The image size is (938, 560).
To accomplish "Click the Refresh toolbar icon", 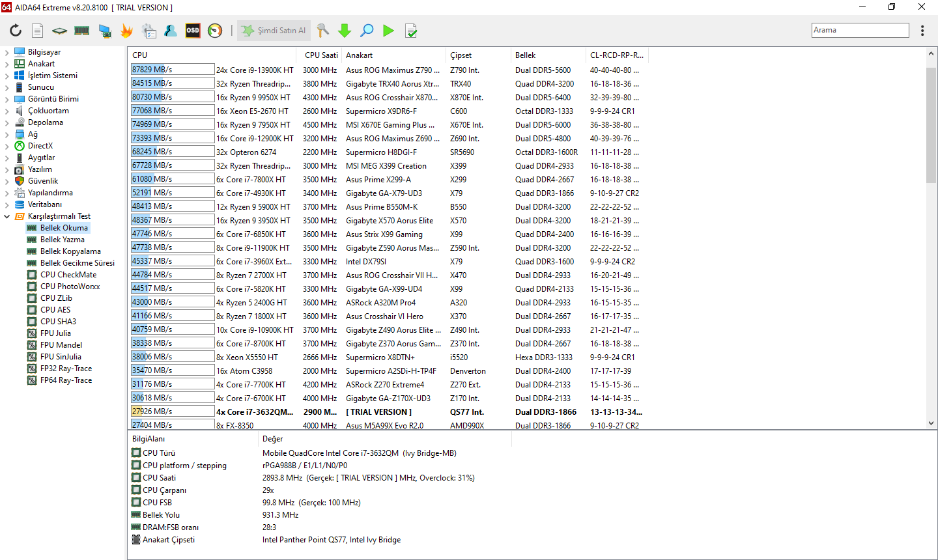I will [16, 31].
